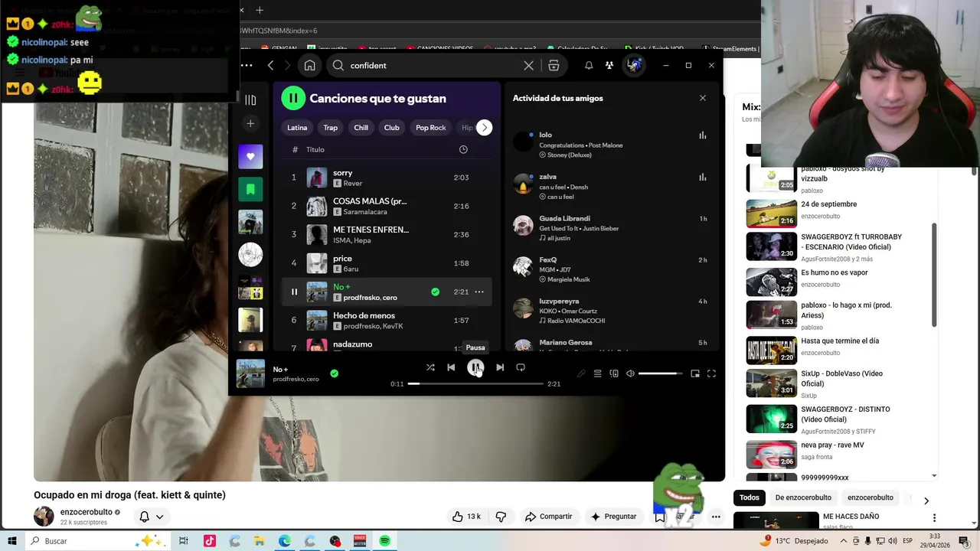Screen dimensions: 980x551
Task: Open the Spotify Browse icon
Action: point(554,66)
